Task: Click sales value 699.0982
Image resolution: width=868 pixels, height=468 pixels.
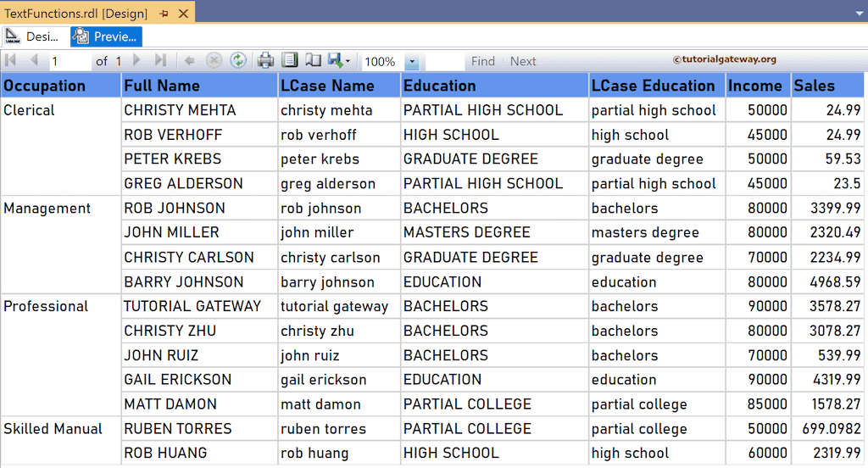Action: pyautogui.click(x=827, y=428)
